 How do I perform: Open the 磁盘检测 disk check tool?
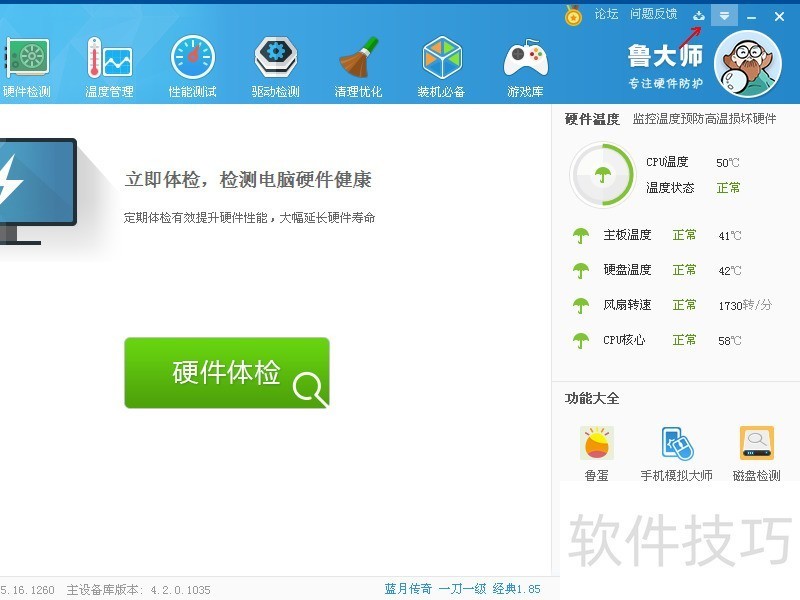pos(757,454)
